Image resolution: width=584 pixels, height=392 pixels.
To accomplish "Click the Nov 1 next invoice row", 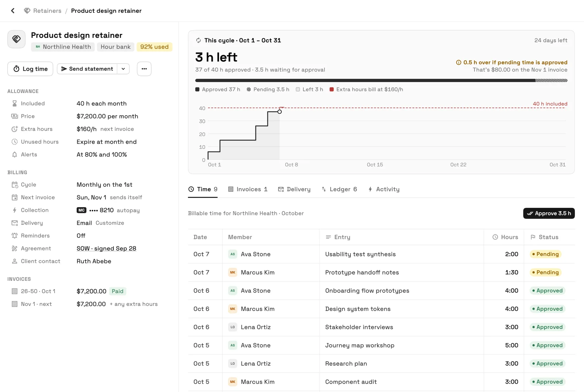I will 89,304.
